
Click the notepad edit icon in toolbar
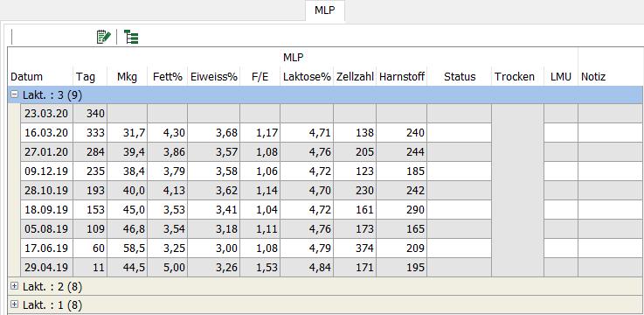[x=103, y=37]
